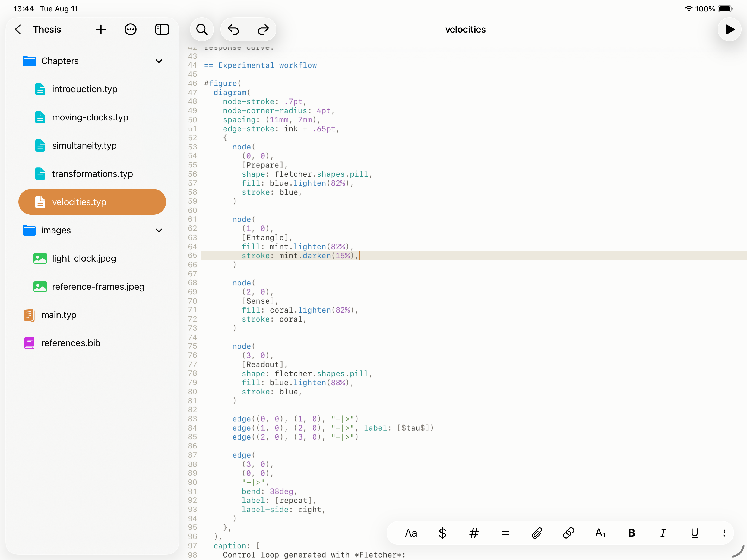This screenshot has height=560, width=747.
Task: Toggle underline formatting
Action: pyautogui.click(x=694, y=533)
